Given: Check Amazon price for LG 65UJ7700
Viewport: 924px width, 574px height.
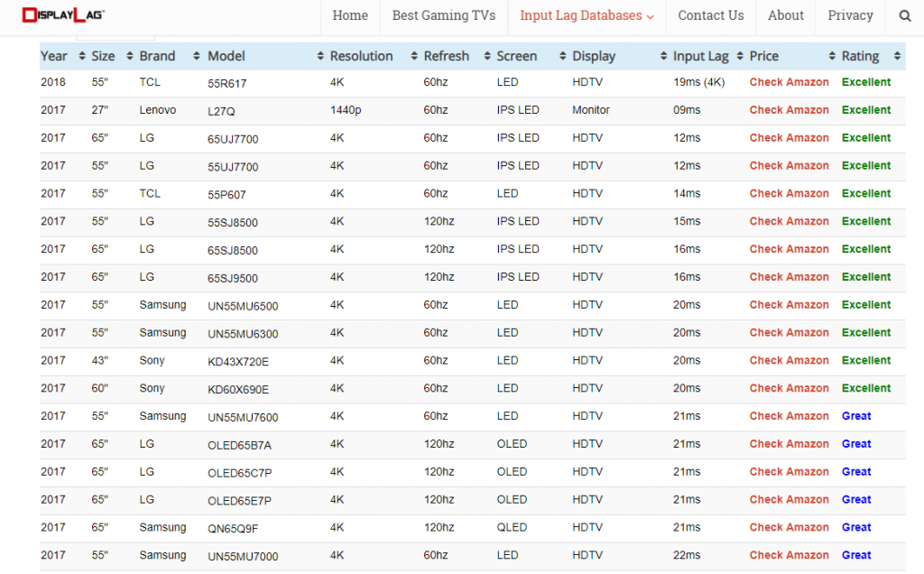Looking at the screenshot, I should (789, 137).
